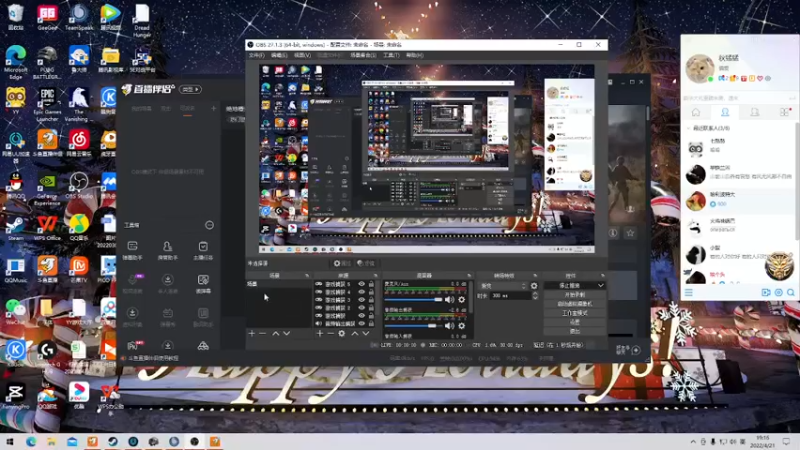Screen dimensions: 800x450
Task: Switch to the QQ contacts tab
Action: pos(725,112)
